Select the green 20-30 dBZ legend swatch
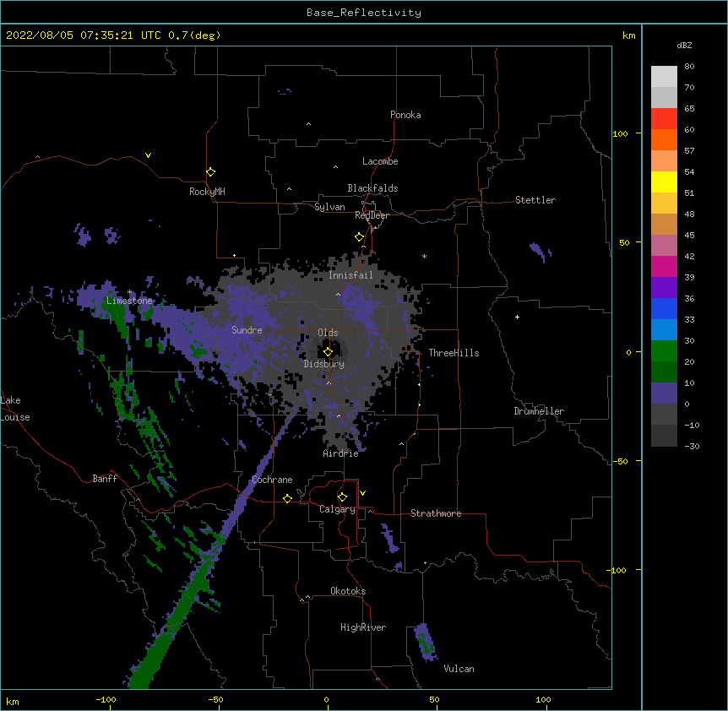 coord(664,351)
